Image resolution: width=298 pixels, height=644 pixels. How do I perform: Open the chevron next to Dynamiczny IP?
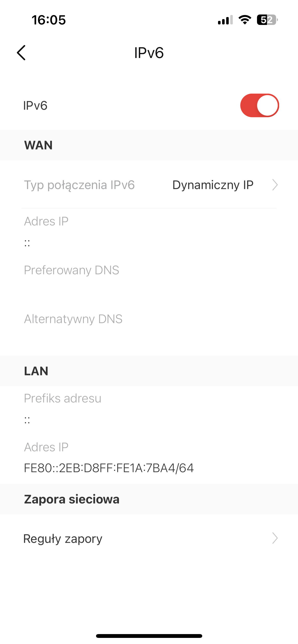click(275, 185)
